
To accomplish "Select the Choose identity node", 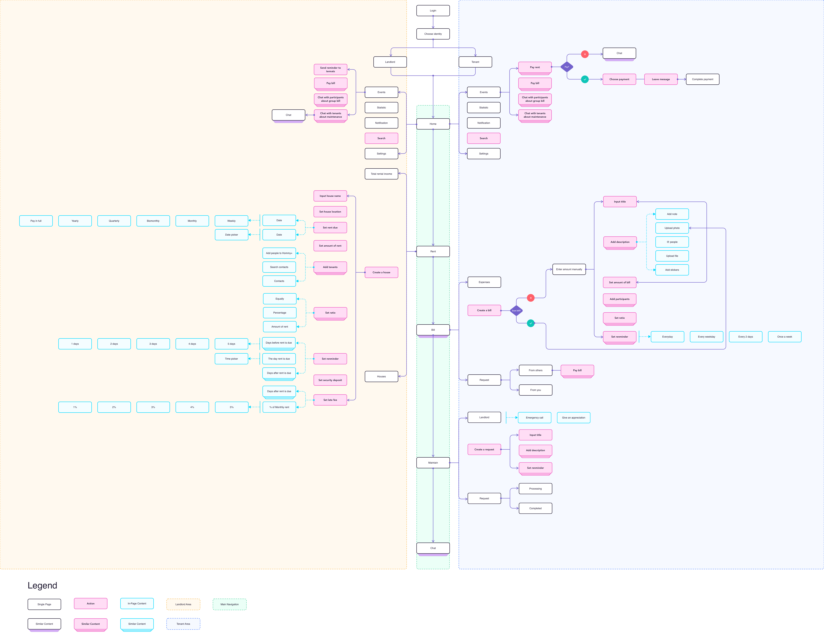I will (x=433, y=34).
